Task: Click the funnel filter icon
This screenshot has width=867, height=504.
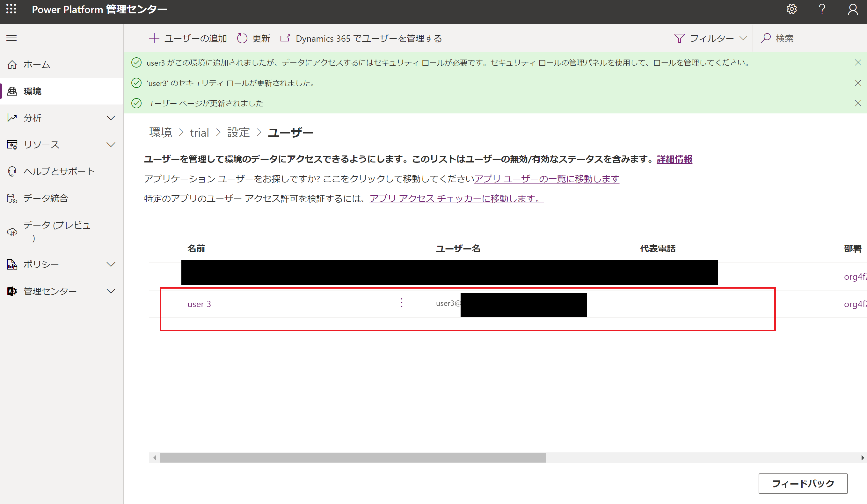Action: (679, 38)
